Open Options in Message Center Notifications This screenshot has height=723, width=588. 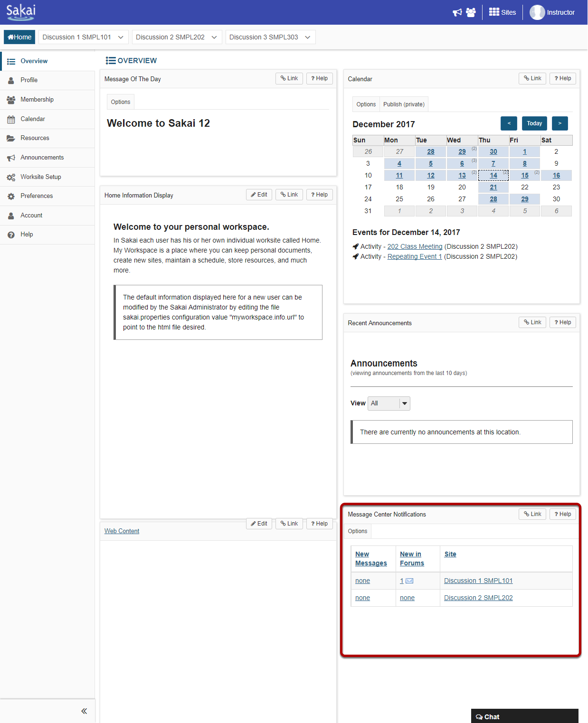[x=358, y=531]
